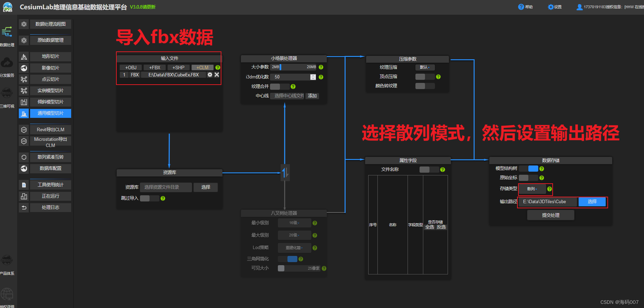Open settings gear for the FBX file row
Image resolution: width=644 pixels, height=308 pixels.
coord(210,75)
